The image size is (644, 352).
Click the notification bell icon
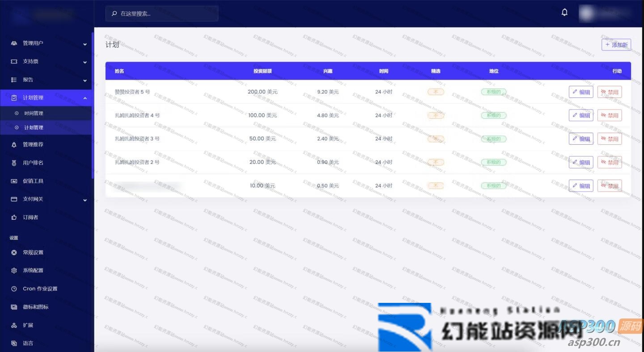point(564,13)
